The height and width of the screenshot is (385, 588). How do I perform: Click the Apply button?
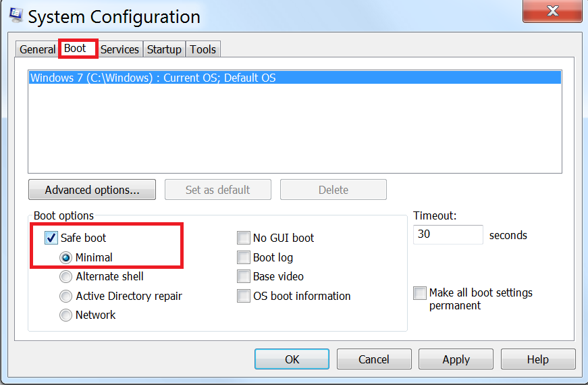click(456, 359)
